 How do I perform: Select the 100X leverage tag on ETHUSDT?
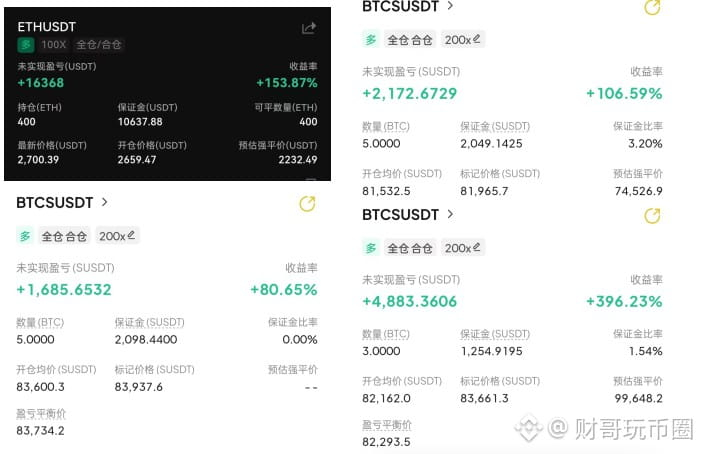54,45
